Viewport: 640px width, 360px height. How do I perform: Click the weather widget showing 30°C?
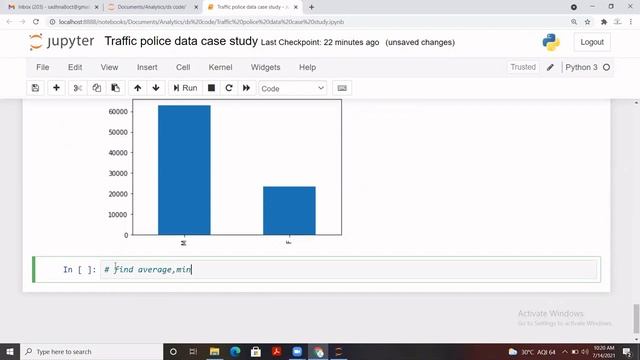532,351
